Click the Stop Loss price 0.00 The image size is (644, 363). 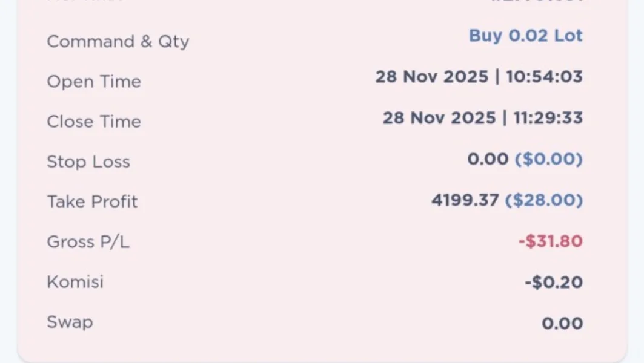pos(488,159)
